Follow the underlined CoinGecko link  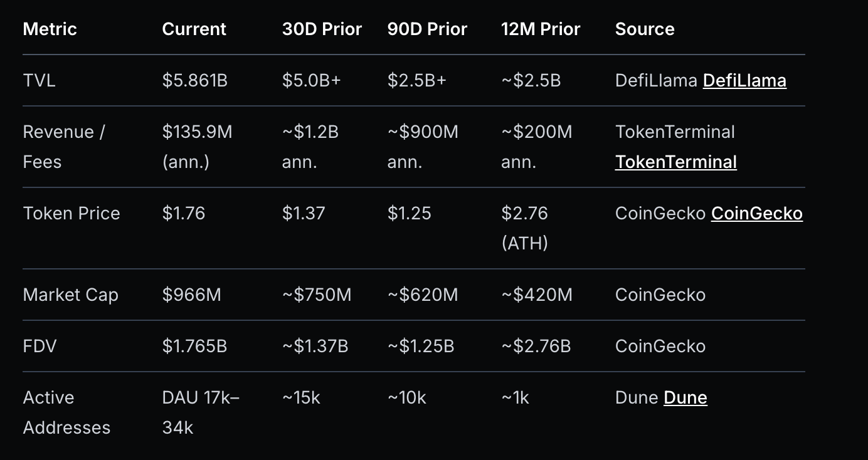click(756, 214)
